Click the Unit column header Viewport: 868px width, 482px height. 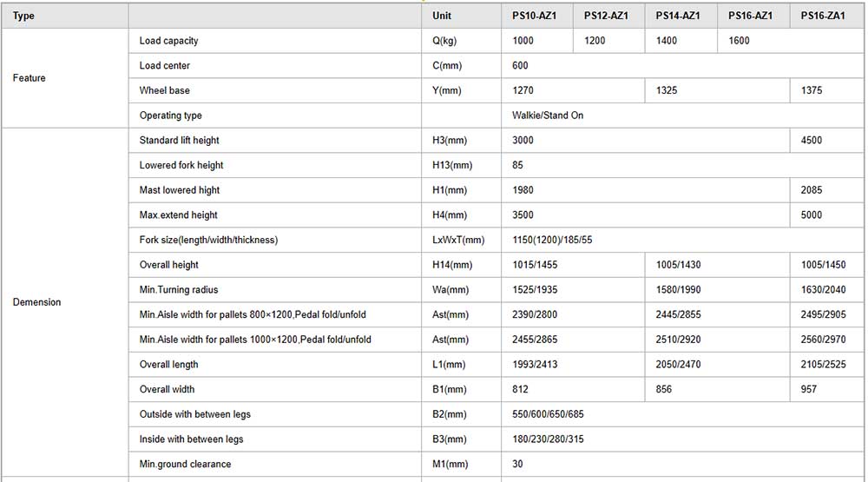442,16
